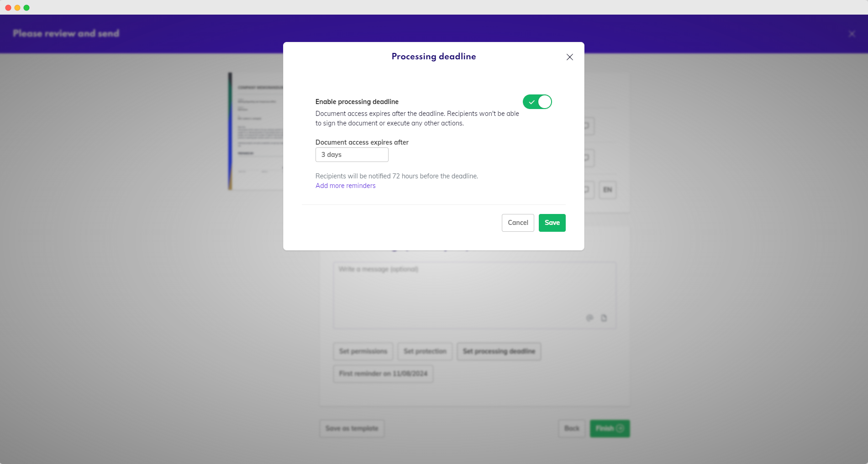Open the '3 days' expiration field
868x464 pixels.
pos(352,155)
